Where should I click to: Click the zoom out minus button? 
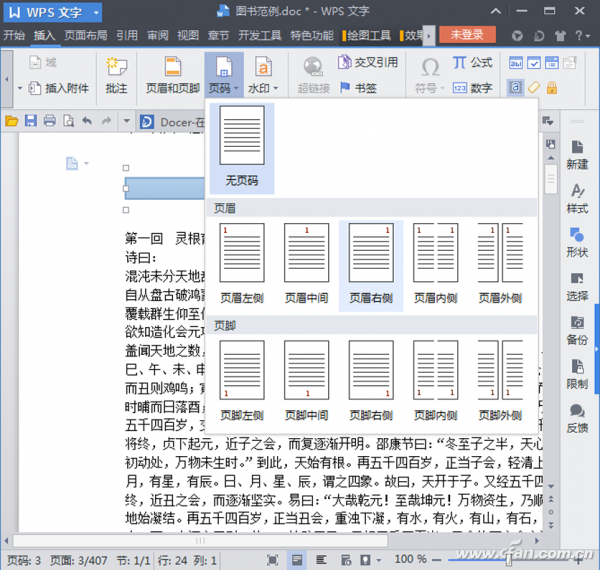tap(437, 560)
